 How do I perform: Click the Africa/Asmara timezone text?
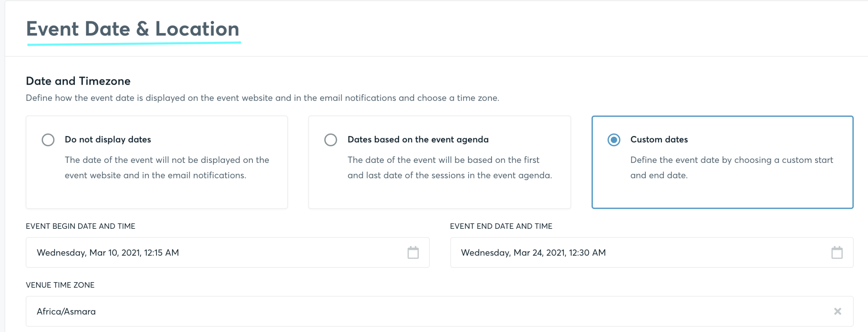66,311
